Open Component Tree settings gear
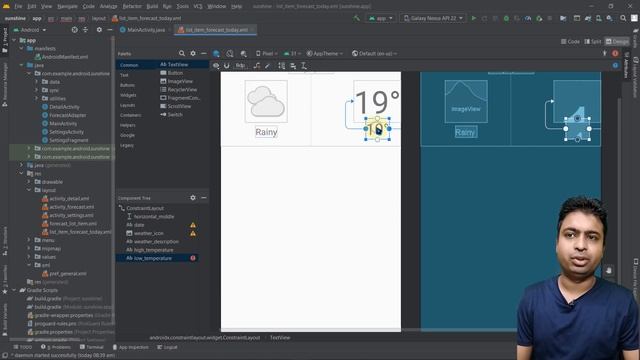Screen dimensions: 640x360 (x=193, y=198)
